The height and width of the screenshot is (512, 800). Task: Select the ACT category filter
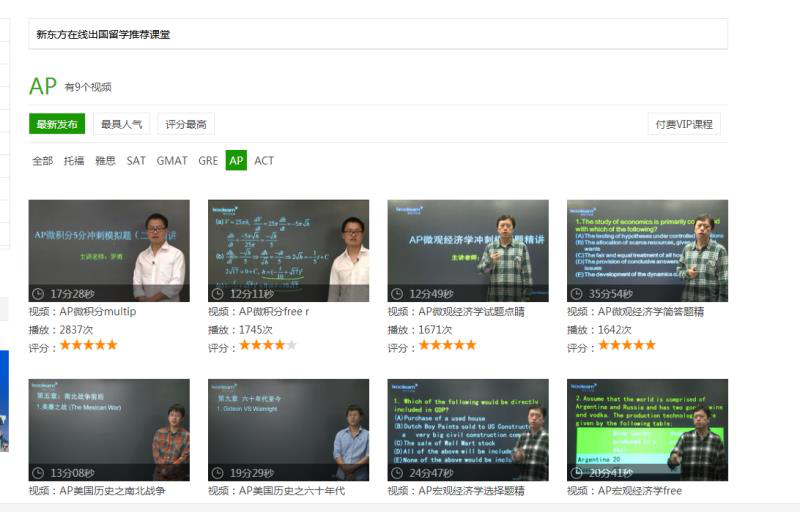(264, 161)
